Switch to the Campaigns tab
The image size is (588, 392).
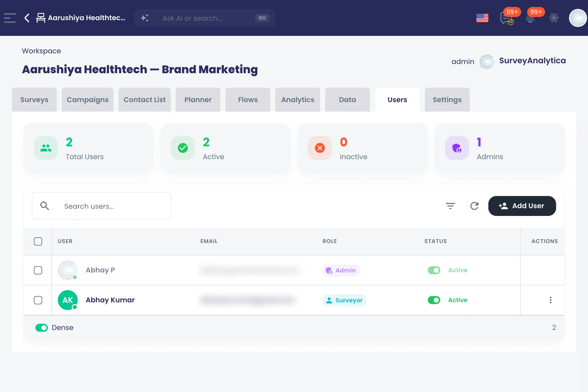click(x=88, y=100)
